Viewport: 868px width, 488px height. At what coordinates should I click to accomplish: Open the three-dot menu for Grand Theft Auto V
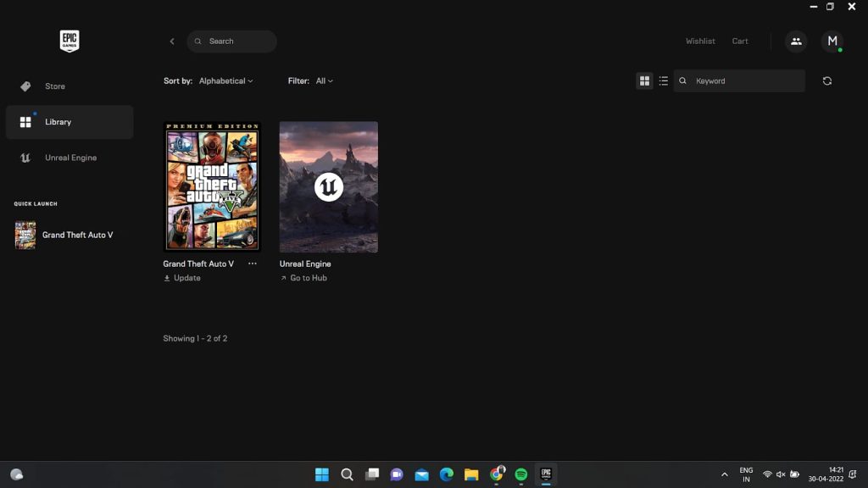(x=252, y=263)
